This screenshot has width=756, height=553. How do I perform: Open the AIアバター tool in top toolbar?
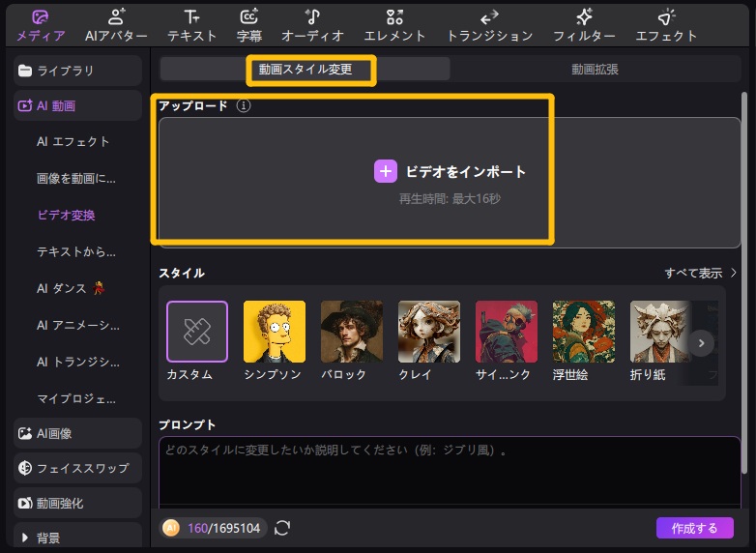point(116,25)
